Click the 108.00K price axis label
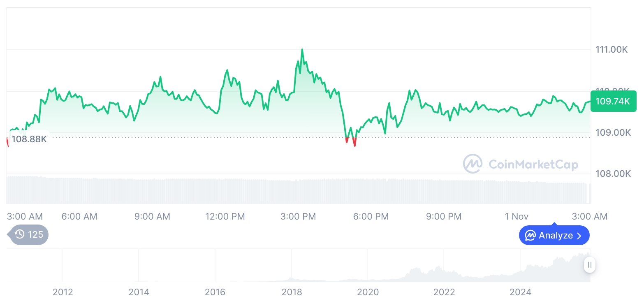The image size is (644, 301). click(613, 174)
